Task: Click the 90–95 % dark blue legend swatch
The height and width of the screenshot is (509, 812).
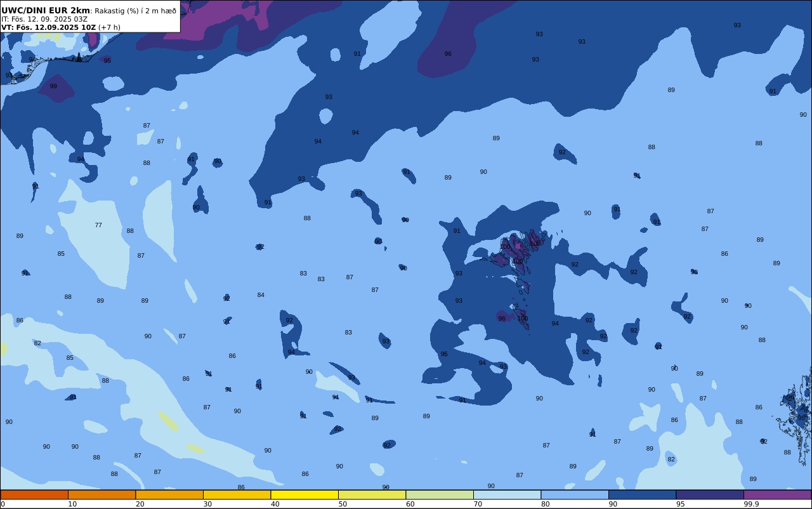Action: click(x=642, y=494)
